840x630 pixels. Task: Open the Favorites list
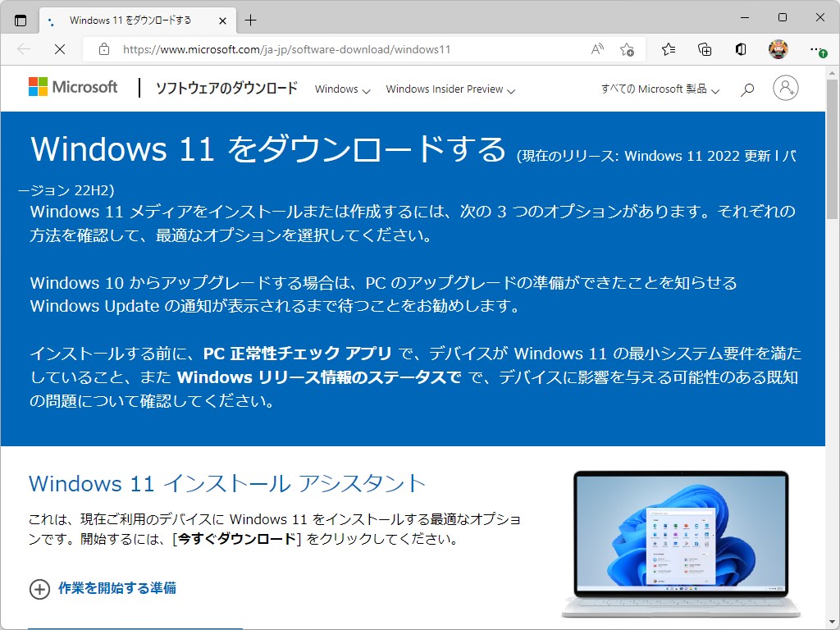[667, 49]
